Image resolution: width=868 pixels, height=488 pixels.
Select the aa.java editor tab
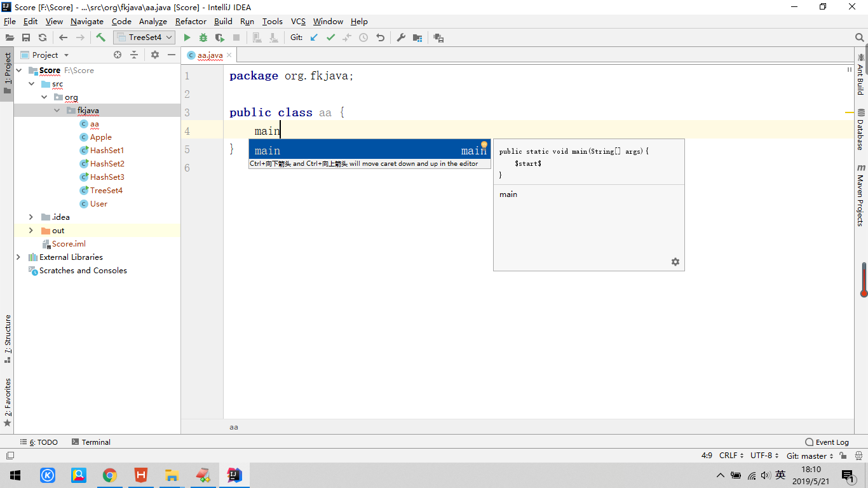coord(210,55)
